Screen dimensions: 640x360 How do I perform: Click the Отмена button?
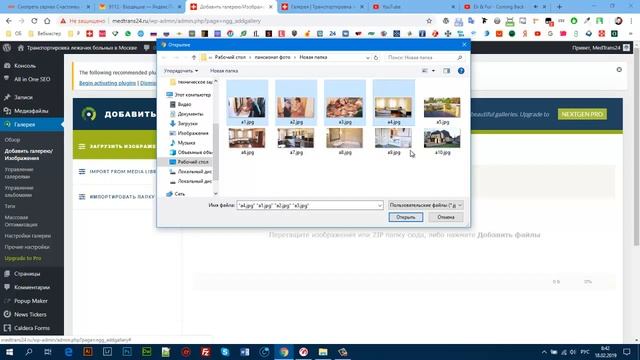(x=446, y=217)
